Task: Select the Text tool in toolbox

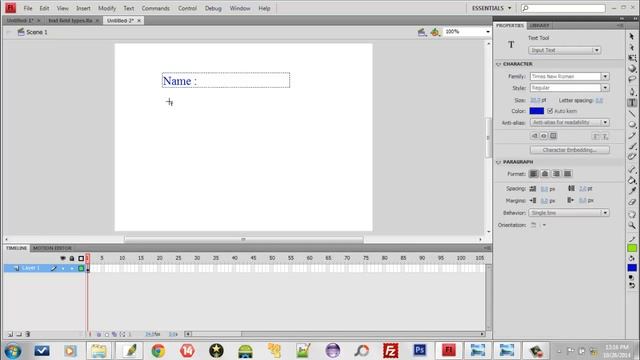Action: pyautogui.click(x=632, y=102)
